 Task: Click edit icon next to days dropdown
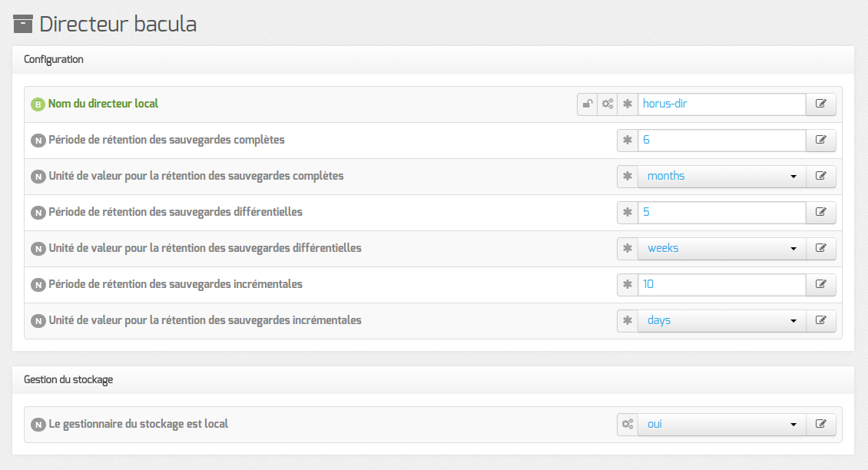pyautogui.click(x=821, y=320)
